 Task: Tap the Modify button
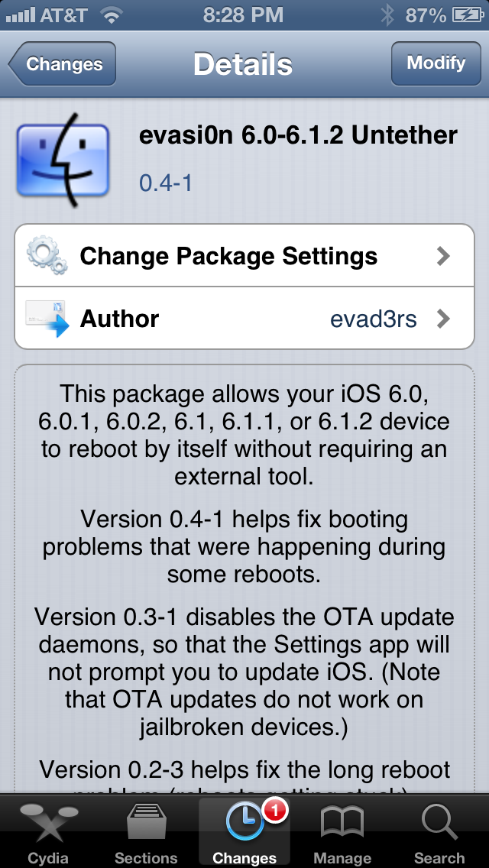pos(436,63)
